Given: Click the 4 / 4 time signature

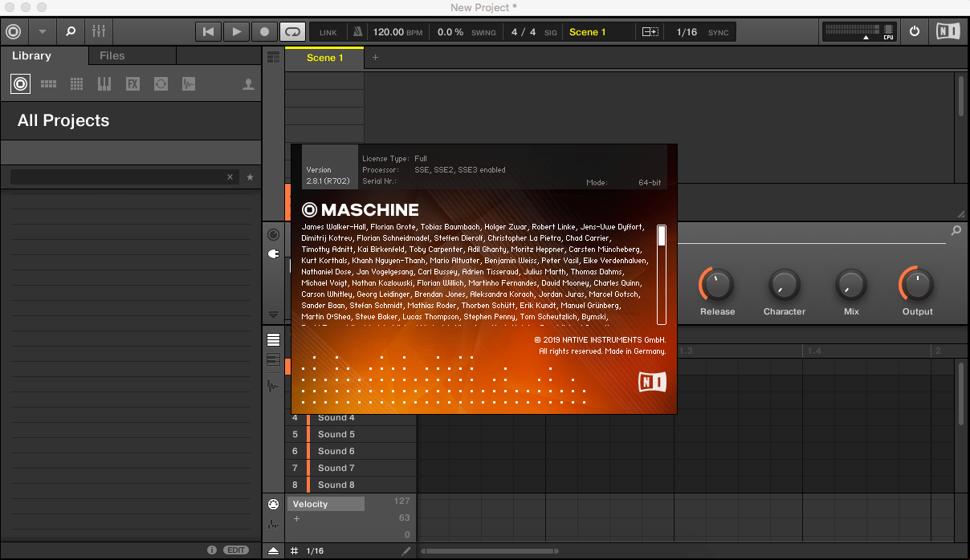Looking at the screenshot, I should (524, 32).
